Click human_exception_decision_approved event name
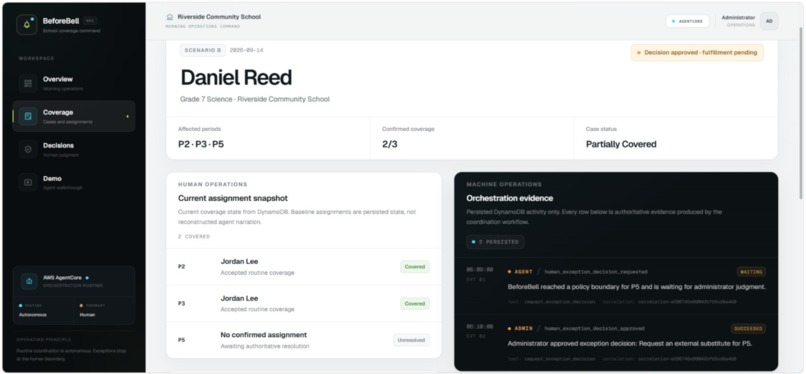 (x=595, y=329)
